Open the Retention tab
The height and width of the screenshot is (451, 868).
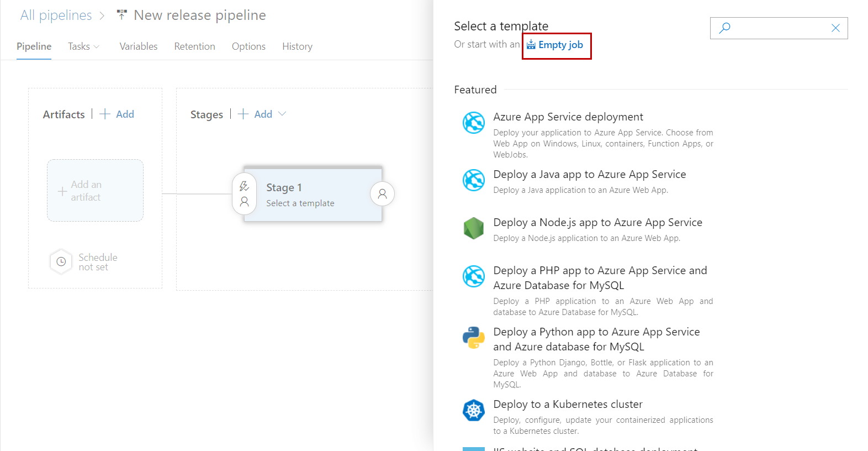pyautogui.click(x=194, y=46)
